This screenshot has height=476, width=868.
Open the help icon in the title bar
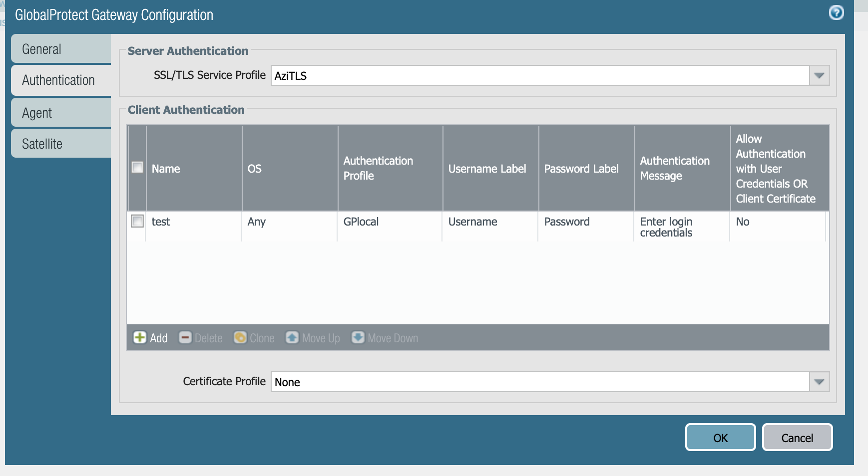click(x=836, y=12)
